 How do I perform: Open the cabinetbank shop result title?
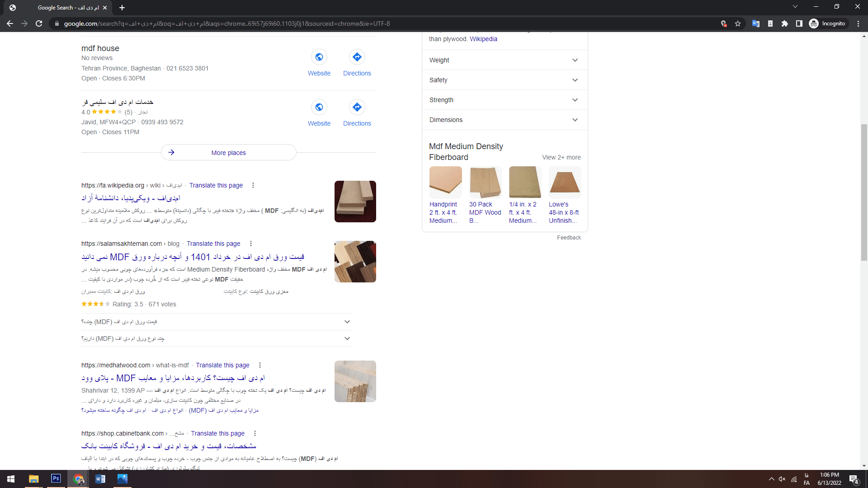169,446
